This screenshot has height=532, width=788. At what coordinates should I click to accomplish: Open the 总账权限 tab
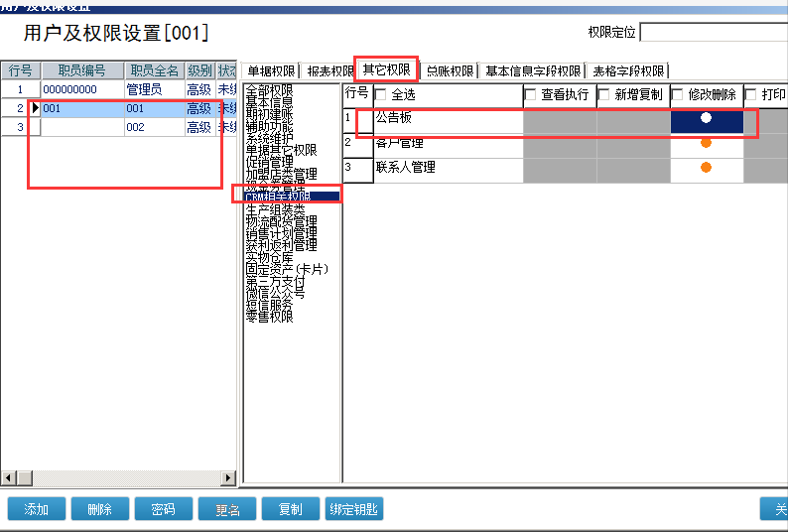click(450, 70)
